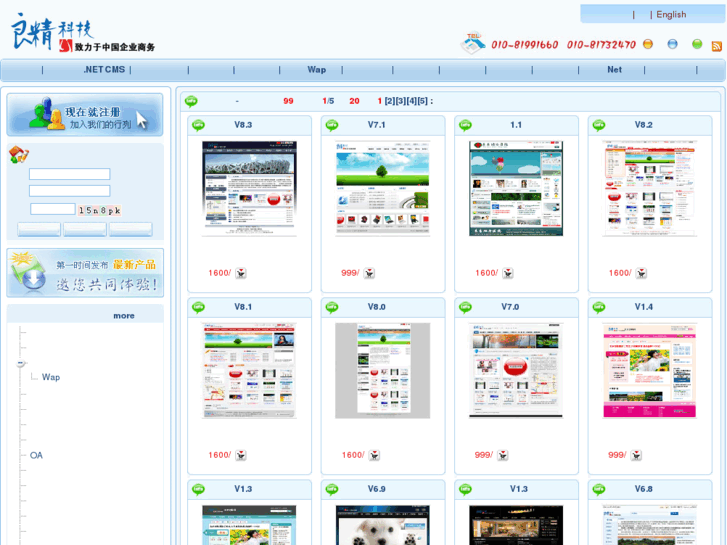Open V1.4 product thumbnail
Viewport: 727px width, 545px height.
[x=650, y=371]
